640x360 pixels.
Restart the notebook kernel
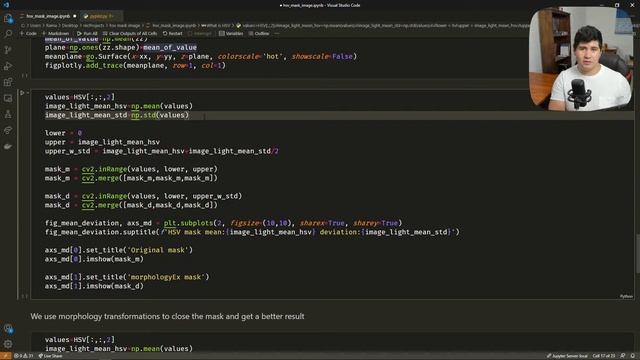(173, 33)
